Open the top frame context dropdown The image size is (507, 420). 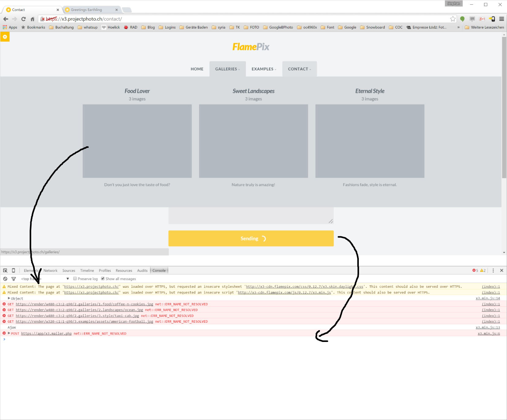tap(45, 279)
